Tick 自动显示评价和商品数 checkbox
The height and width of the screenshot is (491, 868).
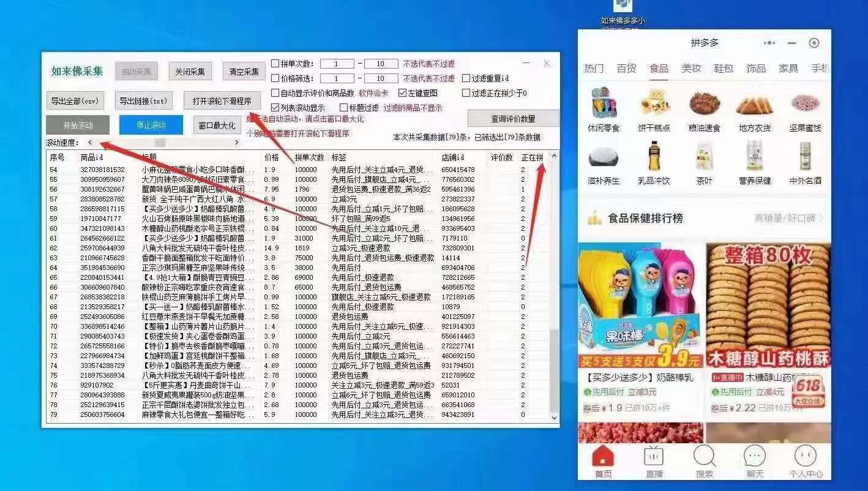pyautogui.click(x=275, y=93)
